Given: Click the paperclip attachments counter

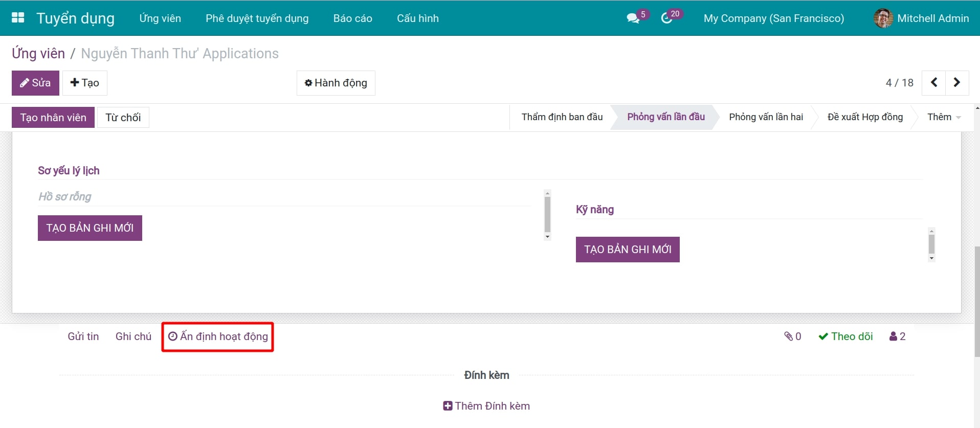Looking at the screenshot, I should pyautogui.click(x=792, y=336).
